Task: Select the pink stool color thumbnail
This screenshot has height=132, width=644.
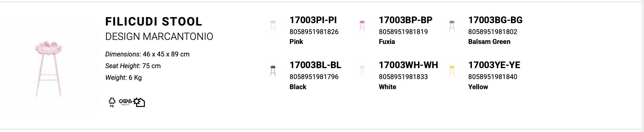Action: click(273, 26)
